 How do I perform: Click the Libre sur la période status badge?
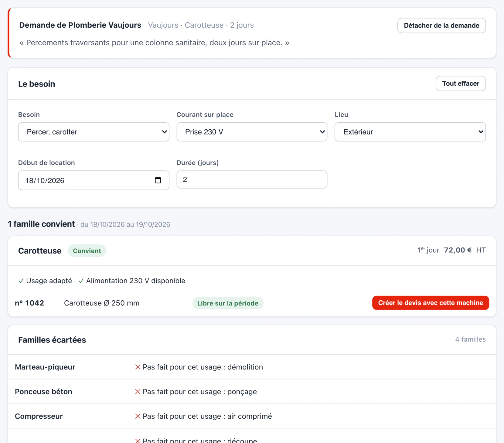click(x=228, y=303)
